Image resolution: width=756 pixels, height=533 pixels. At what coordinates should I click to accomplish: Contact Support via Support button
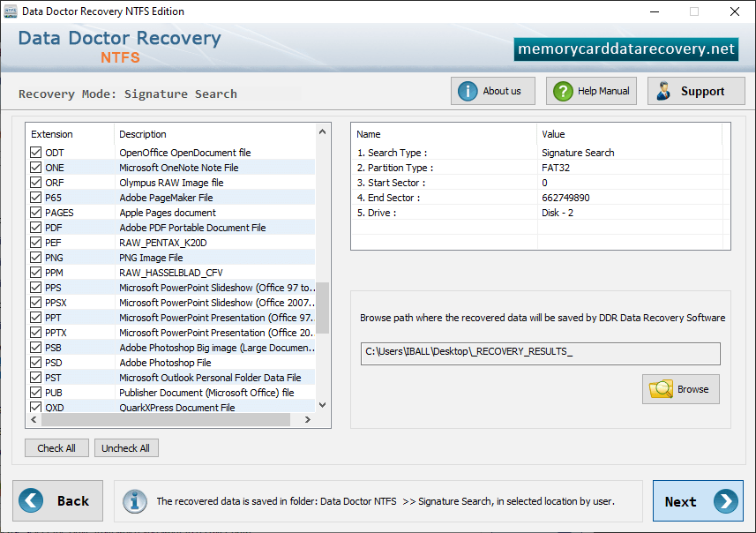click(696, 91)
